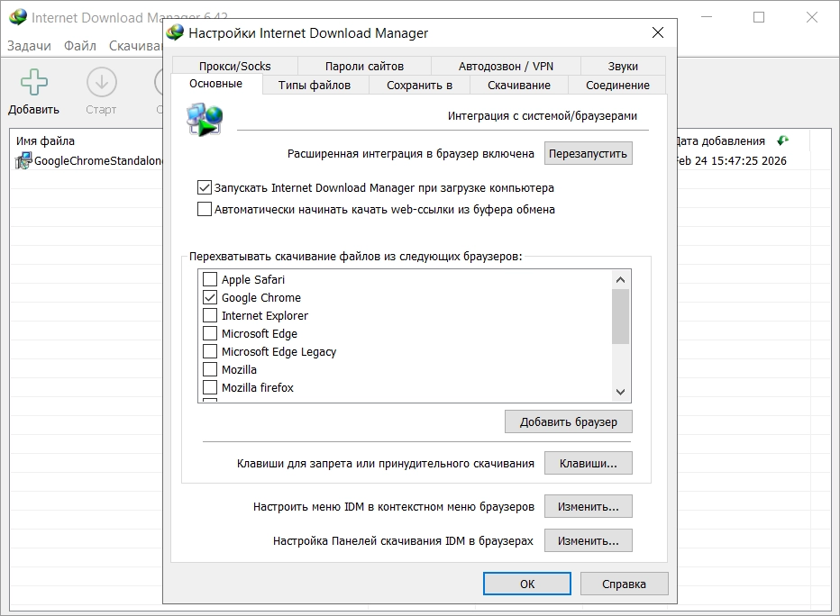Toggle launching IDM at computer startup checkbox

tap(204, 187)
